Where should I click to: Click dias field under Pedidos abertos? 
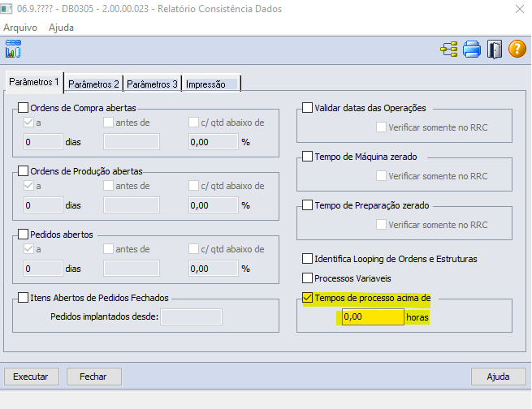(x=43, y=269)
